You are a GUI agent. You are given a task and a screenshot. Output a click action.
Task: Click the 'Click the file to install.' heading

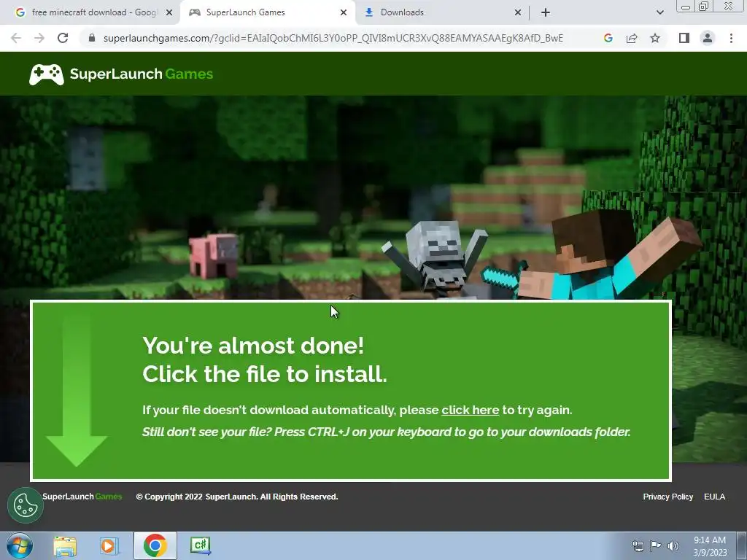pyautogui.click(x=264, y=374)
